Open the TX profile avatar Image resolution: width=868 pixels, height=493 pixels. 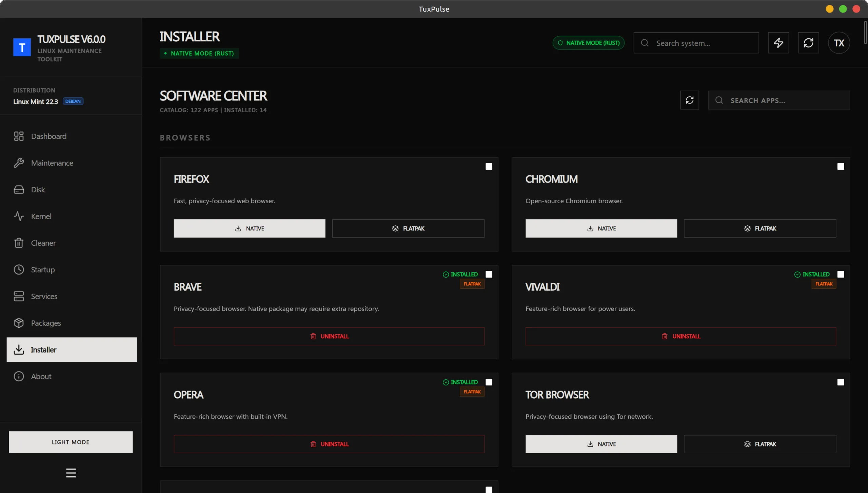coord(839,43)
